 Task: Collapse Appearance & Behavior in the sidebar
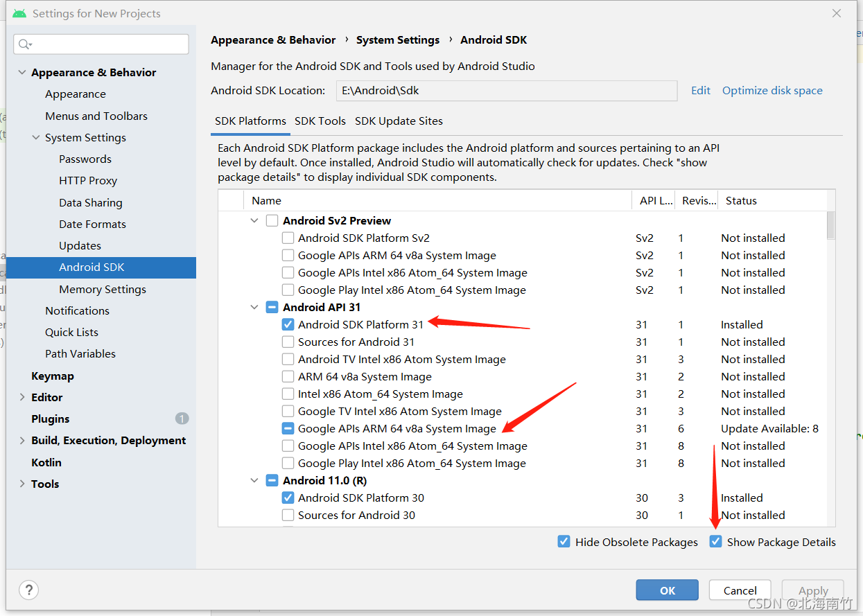(x=22, y=72)
